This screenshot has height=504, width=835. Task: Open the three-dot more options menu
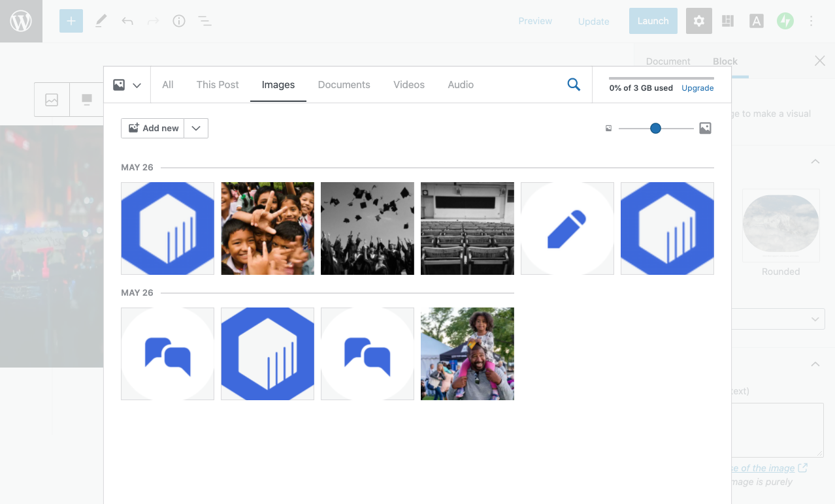(811, 21)
